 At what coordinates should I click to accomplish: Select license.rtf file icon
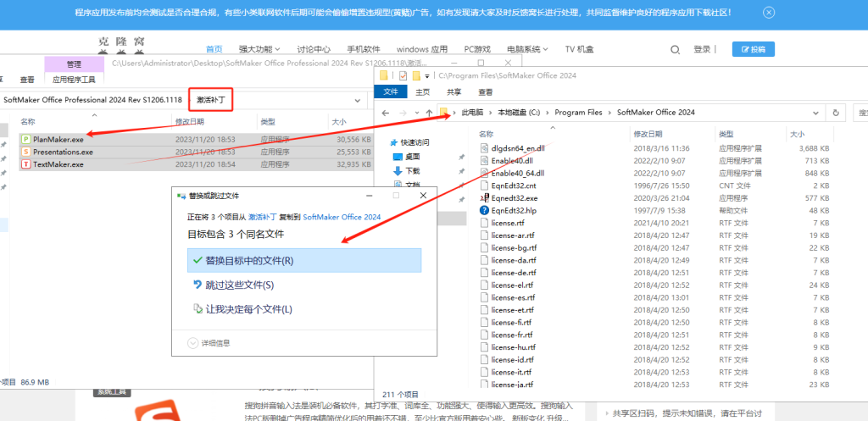484,223
